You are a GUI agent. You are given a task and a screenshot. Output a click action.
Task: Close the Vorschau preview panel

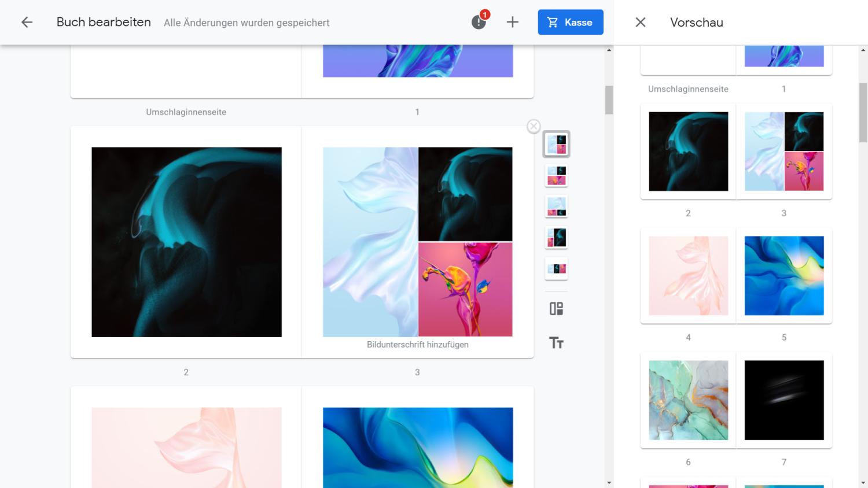point(640,23)
